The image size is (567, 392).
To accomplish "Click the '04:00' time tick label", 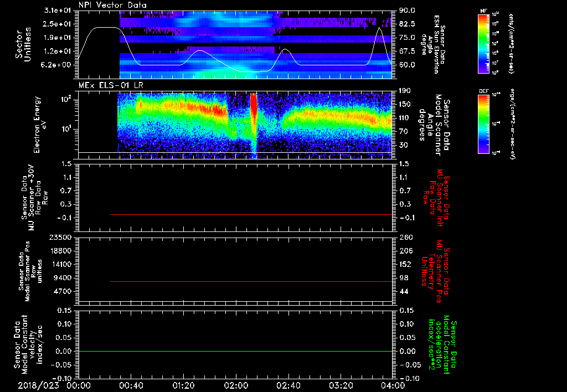I will pos(393,385).
